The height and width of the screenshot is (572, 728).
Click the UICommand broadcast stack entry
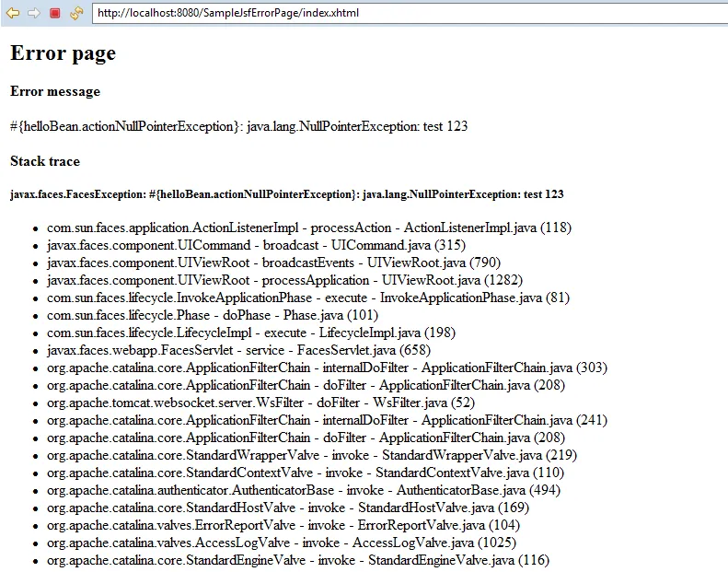(x=256, y=246)
